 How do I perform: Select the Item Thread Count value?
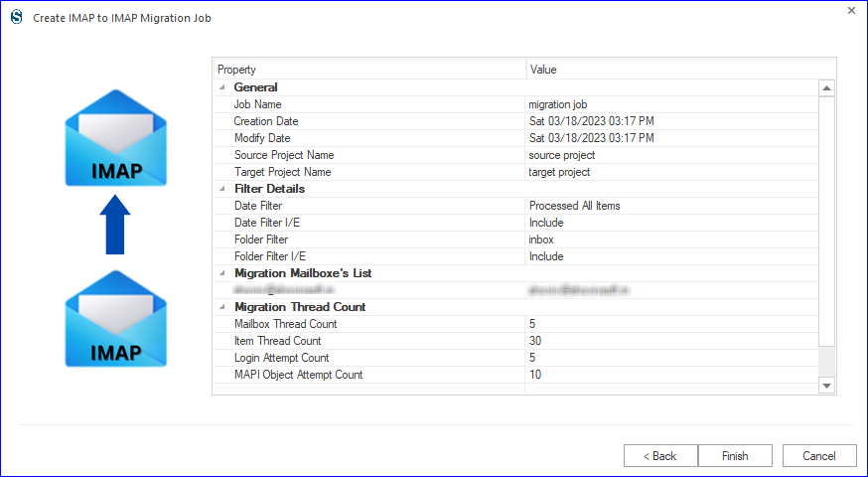(535, 341)
